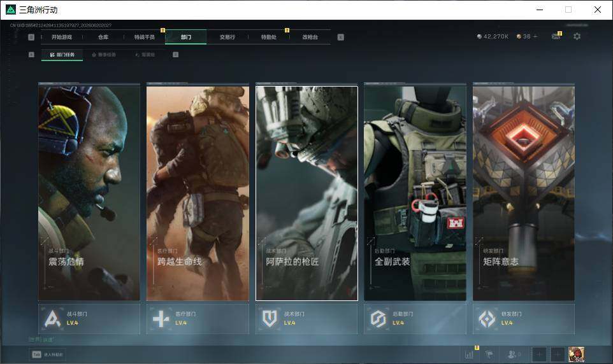Open the mail inbox envelope icon

(556, 36)
